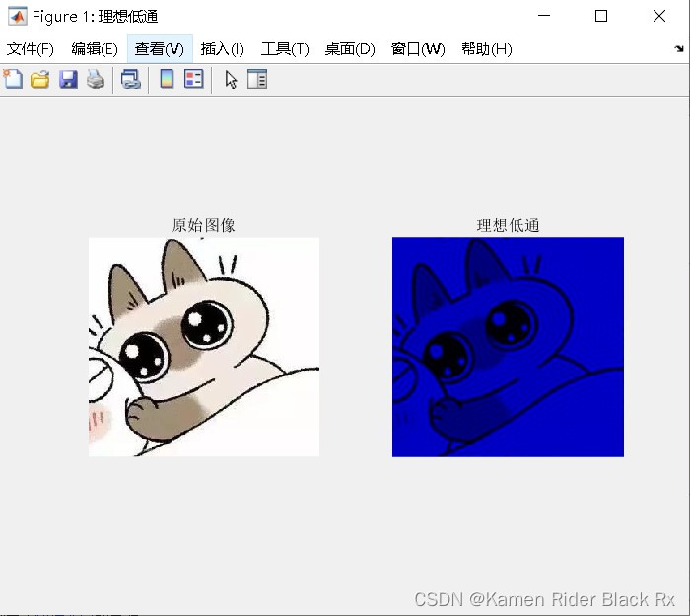Click the Link Plot toolbar icon
The height and width of the screenshot is (616, 690).
tap(131, 80)
